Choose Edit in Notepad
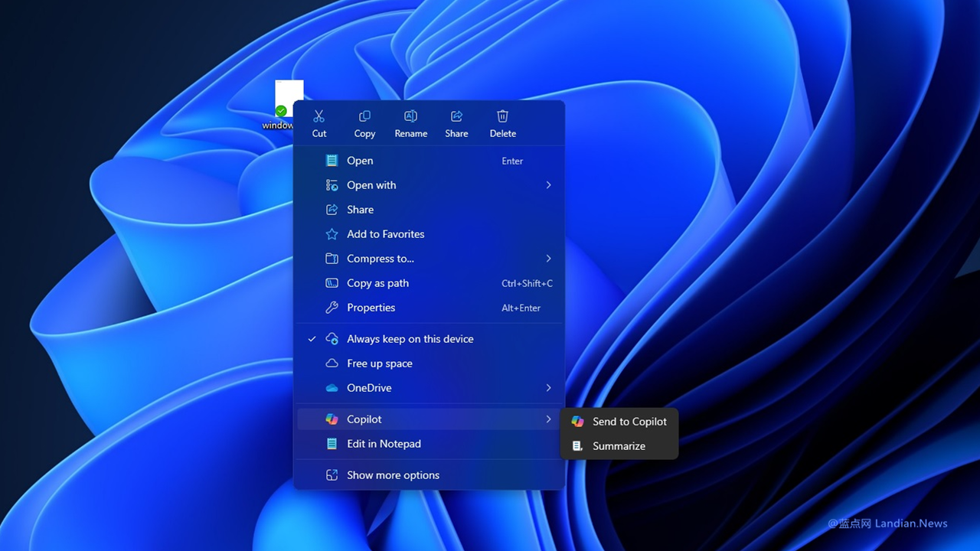 pyautogui.click(x=429, y=444)
